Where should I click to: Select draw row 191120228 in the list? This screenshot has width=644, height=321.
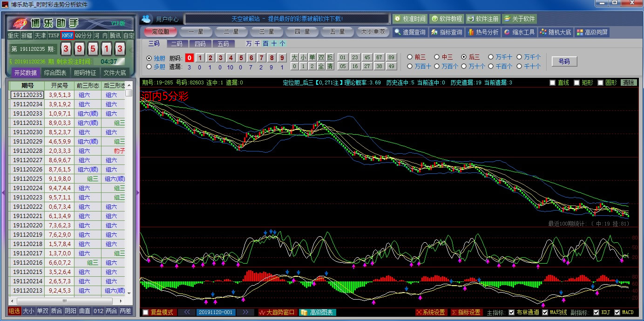coord(27,151)
